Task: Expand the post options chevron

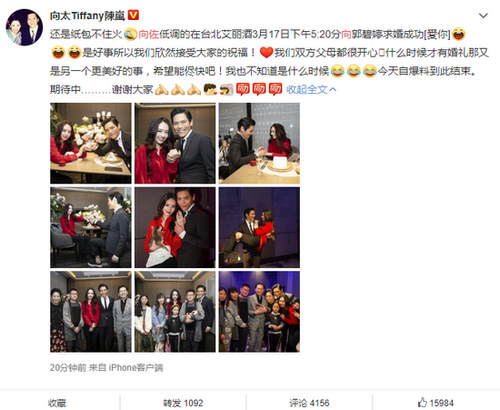Action: (483, 16)
